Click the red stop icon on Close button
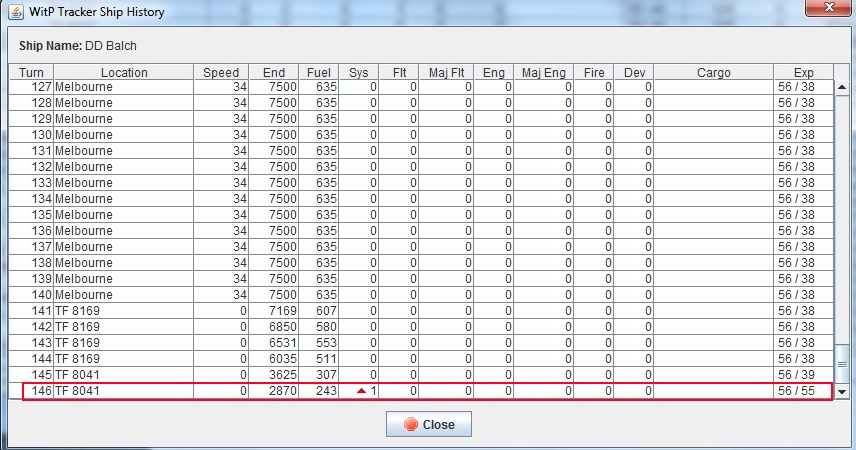Viewport: 856px width, 450px height. pos(411,424)
